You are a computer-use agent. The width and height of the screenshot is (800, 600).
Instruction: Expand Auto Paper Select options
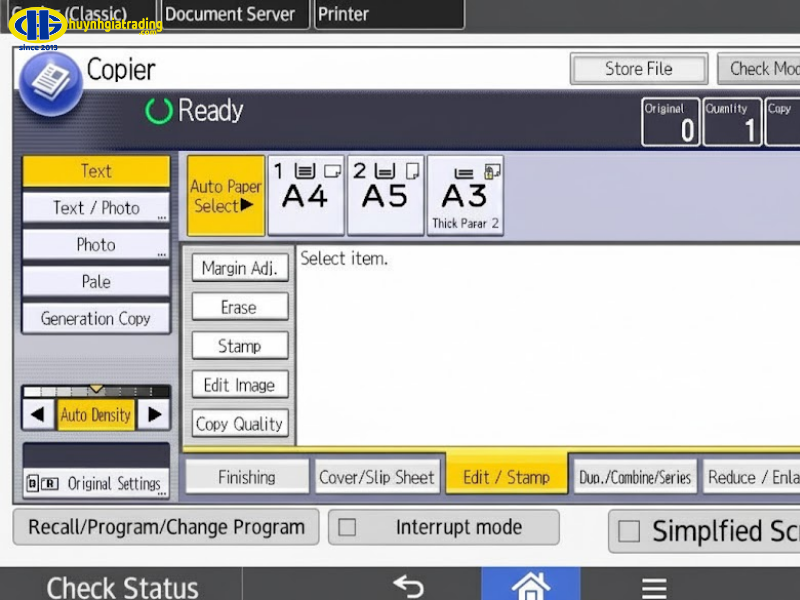[226, 195]
